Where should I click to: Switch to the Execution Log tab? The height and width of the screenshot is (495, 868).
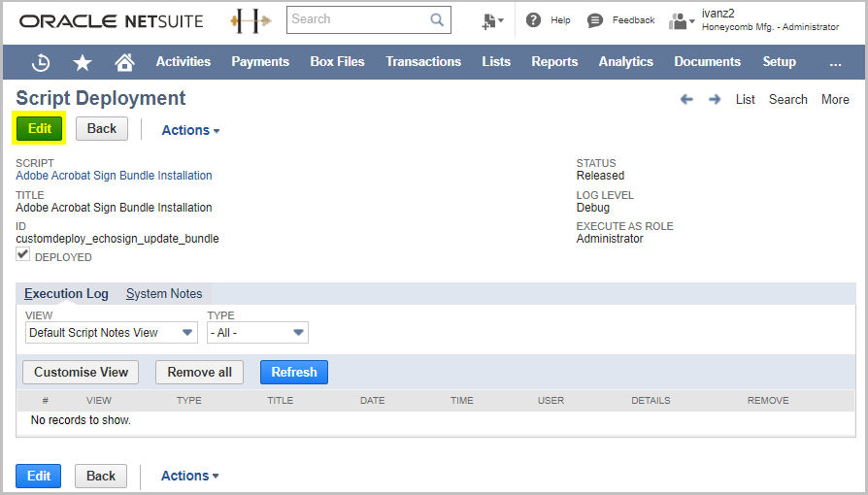point(66,293)
